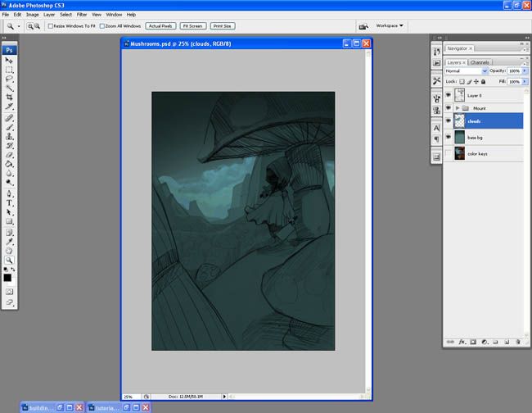This screenshot has width=532, height=413.
Task: Click the Actual Pixels button
Action: 160,26
